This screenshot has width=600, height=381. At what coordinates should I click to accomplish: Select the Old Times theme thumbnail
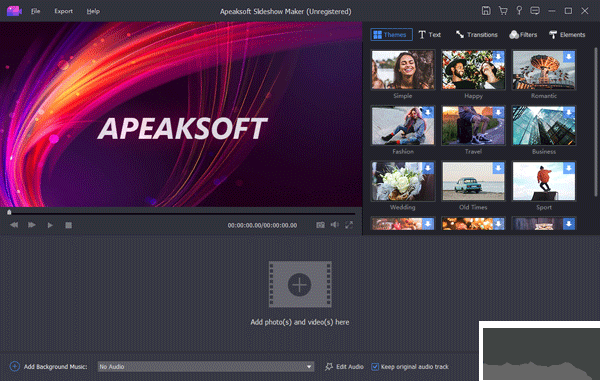pyautogui.click(x=473, y=181)
